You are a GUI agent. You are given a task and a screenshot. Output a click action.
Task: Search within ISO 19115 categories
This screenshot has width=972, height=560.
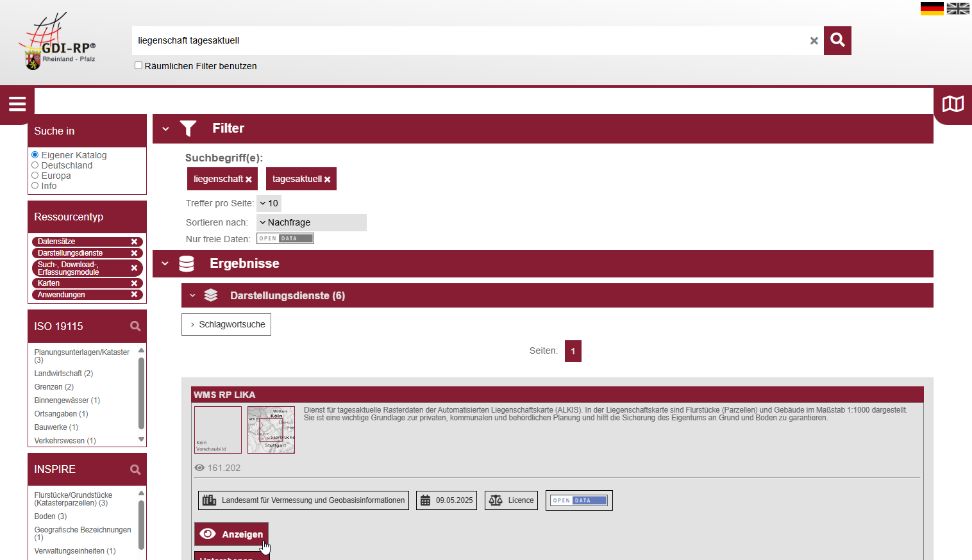coord(135,326)
